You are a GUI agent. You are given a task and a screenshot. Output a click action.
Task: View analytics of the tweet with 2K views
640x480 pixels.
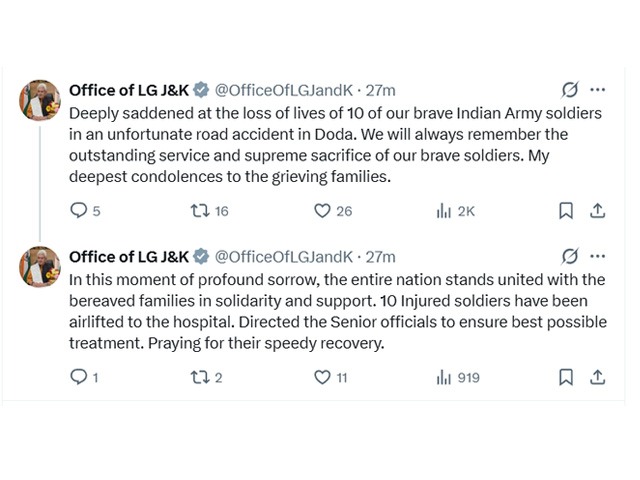click(x=444, y=211)
